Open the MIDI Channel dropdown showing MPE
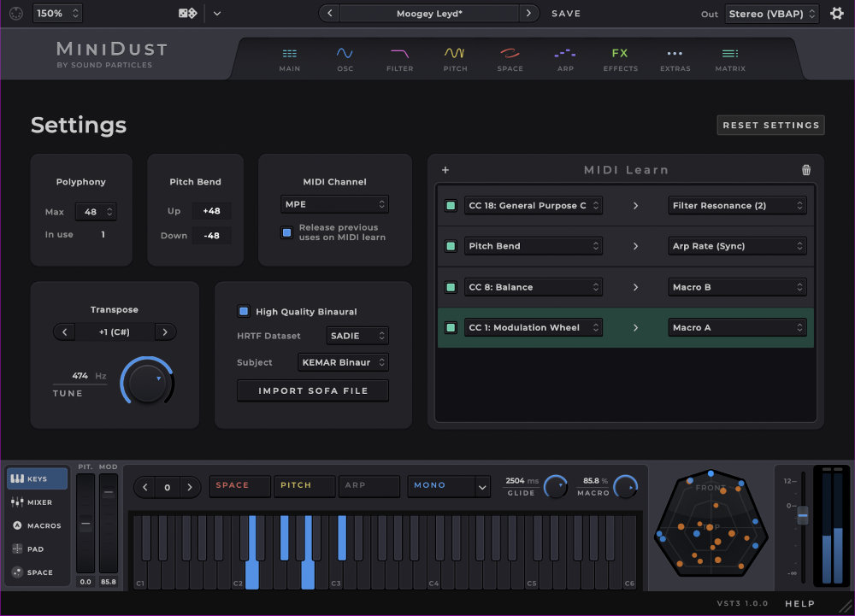Image resolution: width=855 pixels, height=616 pixels. coord(334,204)
